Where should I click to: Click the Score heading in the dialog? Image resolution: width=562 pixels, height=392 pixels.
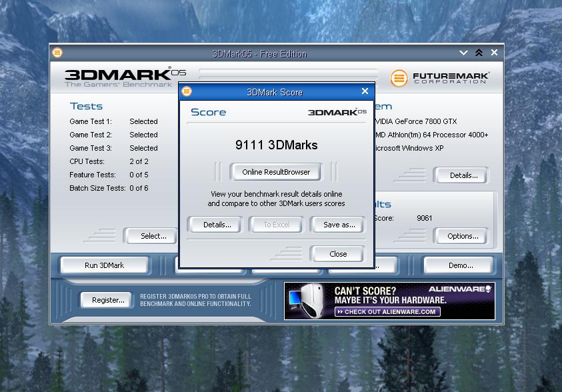tap(208, 112)
